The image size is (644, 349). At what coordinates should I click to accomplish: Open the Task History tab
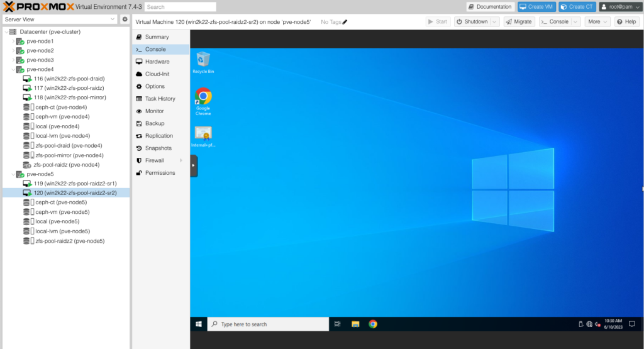[x=160, y=99]
